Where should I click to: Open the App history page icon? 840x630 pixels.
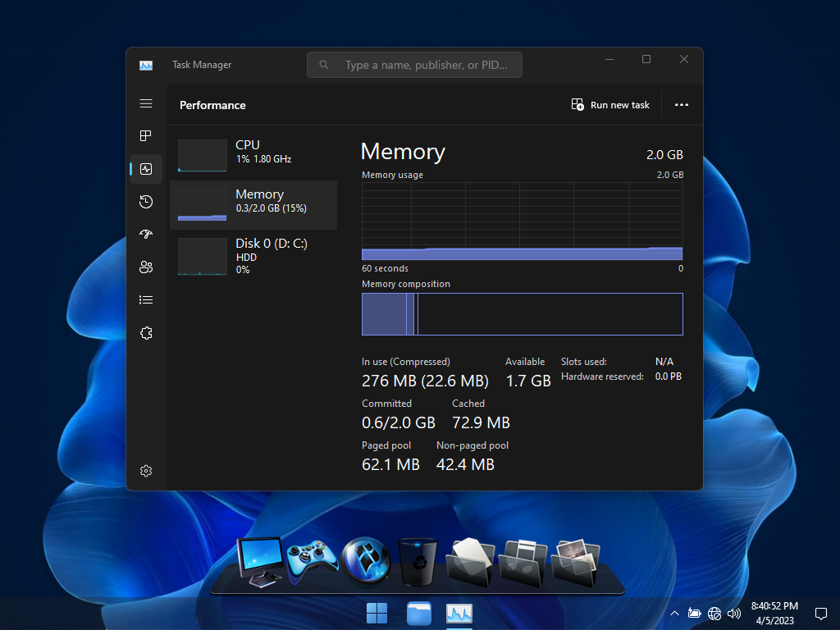(146, 202)
